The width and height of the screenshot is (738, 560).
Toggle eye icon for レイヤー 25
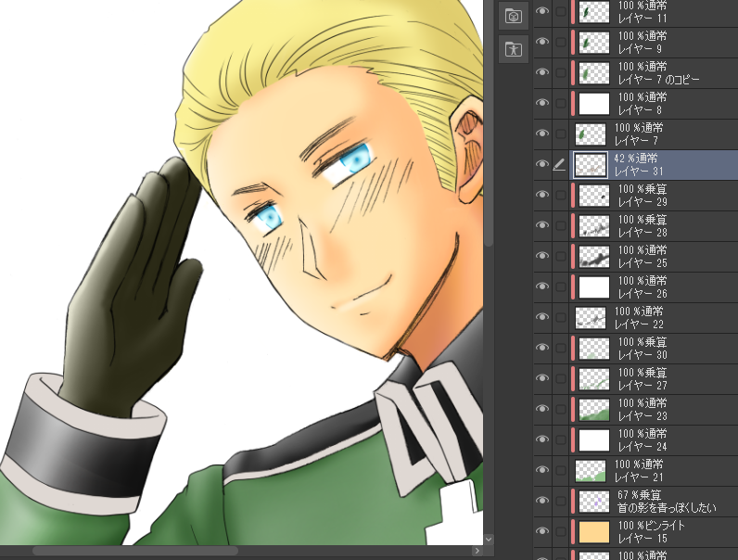542,256
